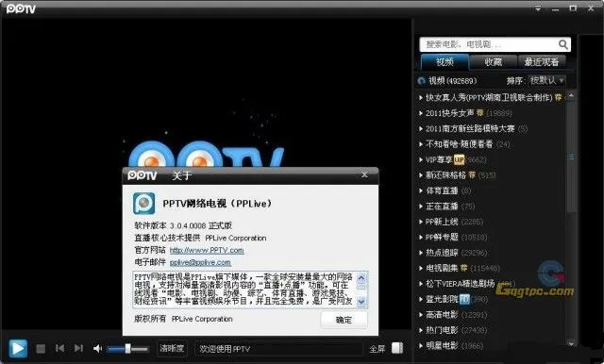This screenshot has height=364, width=604.
Task: Maximize the PPTV main window
Action: pos(573,8)
